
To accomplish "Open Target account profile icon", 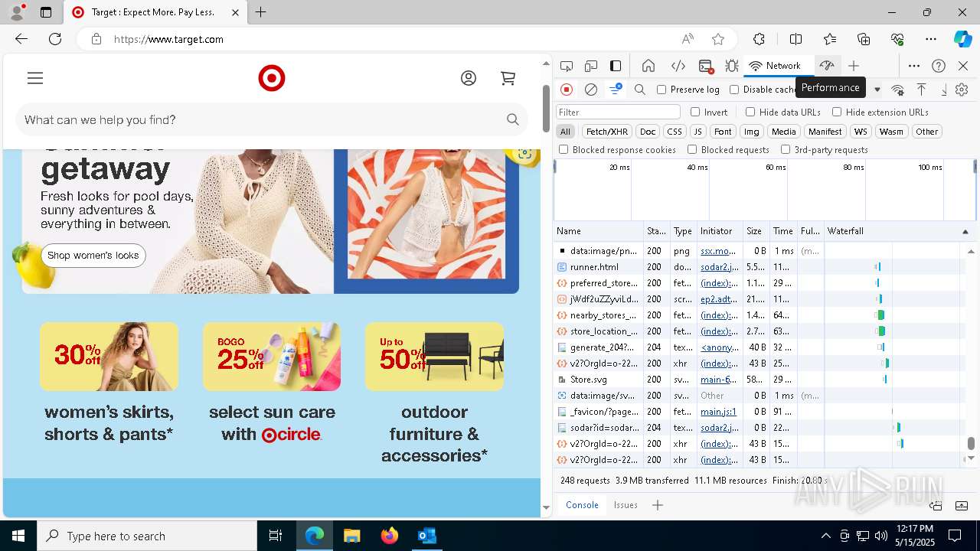I will click(x=469, y=78).
